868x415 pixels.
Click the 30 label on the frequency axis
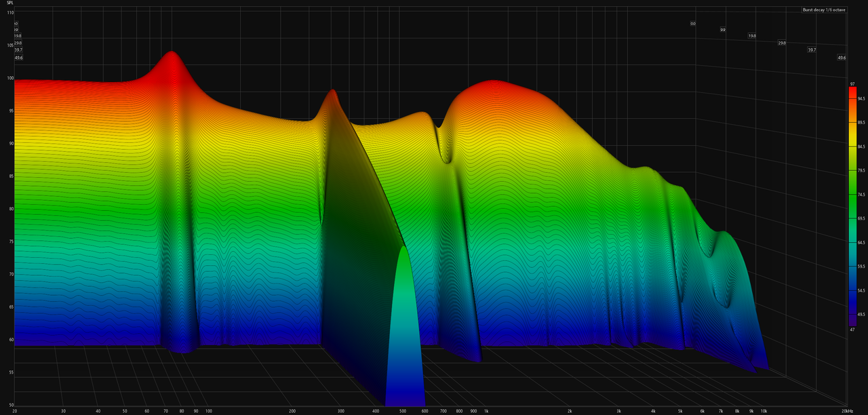64,411
